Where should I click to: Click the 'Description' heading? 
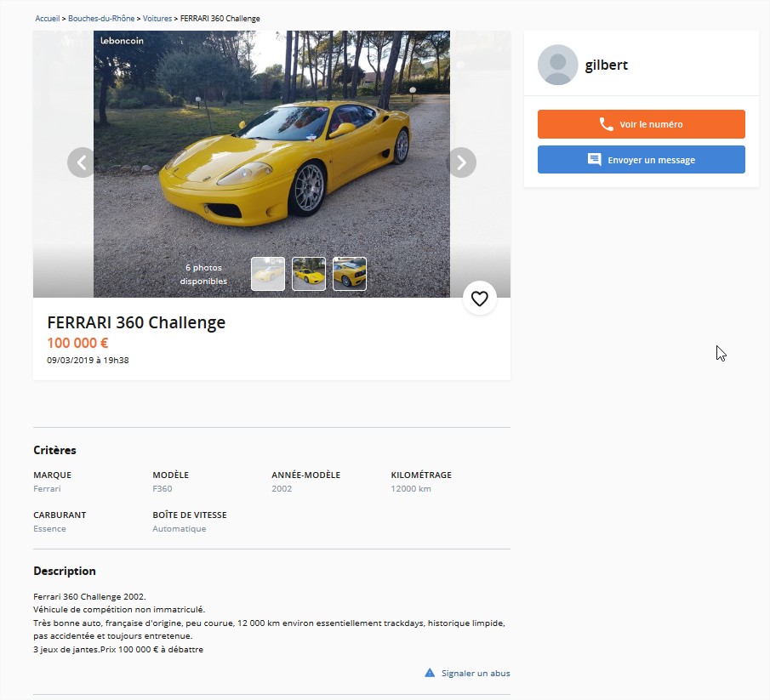pyautogui.click(x=65, y=571)
